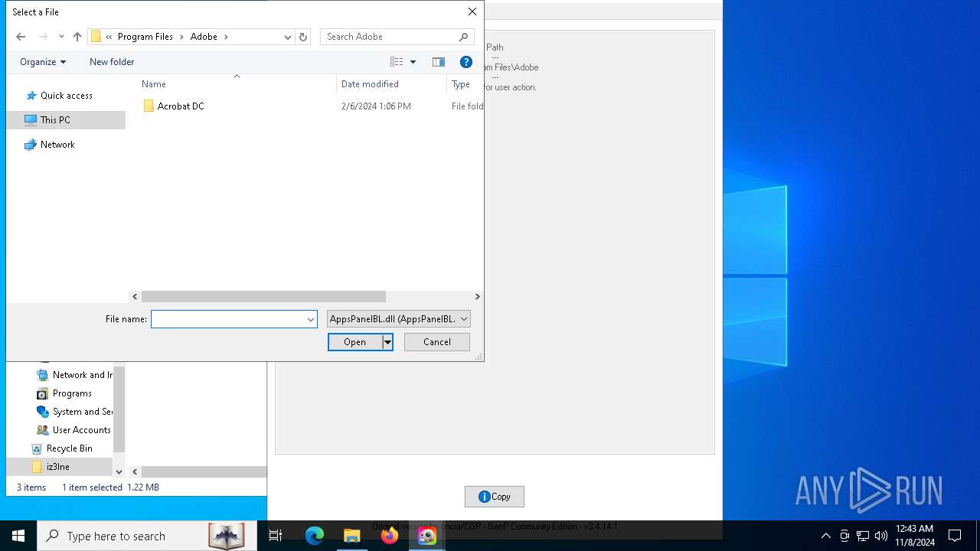Open the AppsPanelBL.dll file type filter
The height and width of the screenshot is (551, 980).
[x=398, y=319]
